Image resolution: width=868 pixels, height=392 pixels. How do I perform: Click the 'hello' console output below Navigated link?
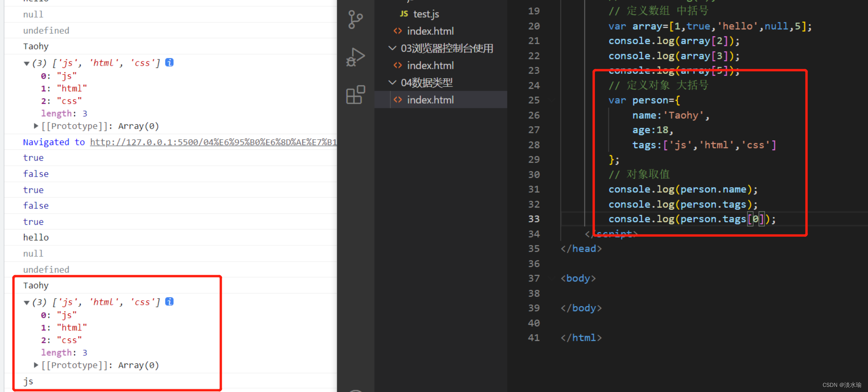pyautogui.click(x=36, y=238)
